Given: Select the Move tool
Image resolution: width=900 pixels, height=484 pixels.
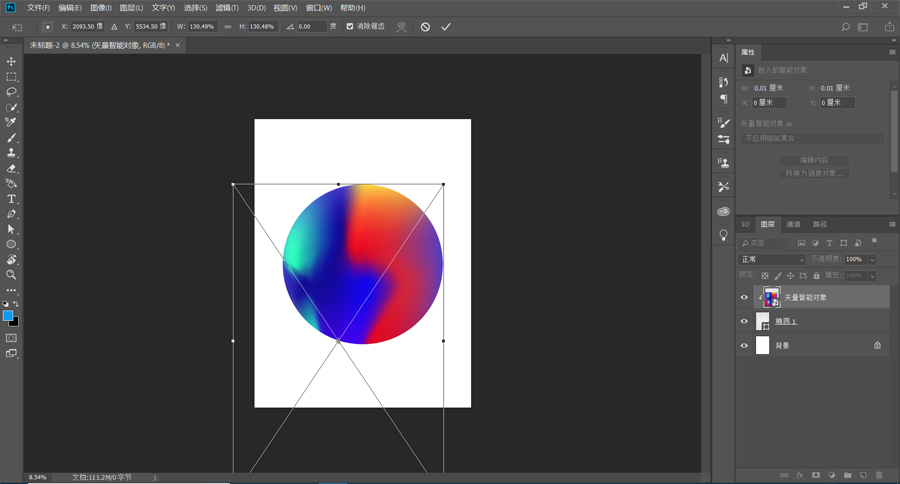Looking at the screenshot, I should (12, 62).
